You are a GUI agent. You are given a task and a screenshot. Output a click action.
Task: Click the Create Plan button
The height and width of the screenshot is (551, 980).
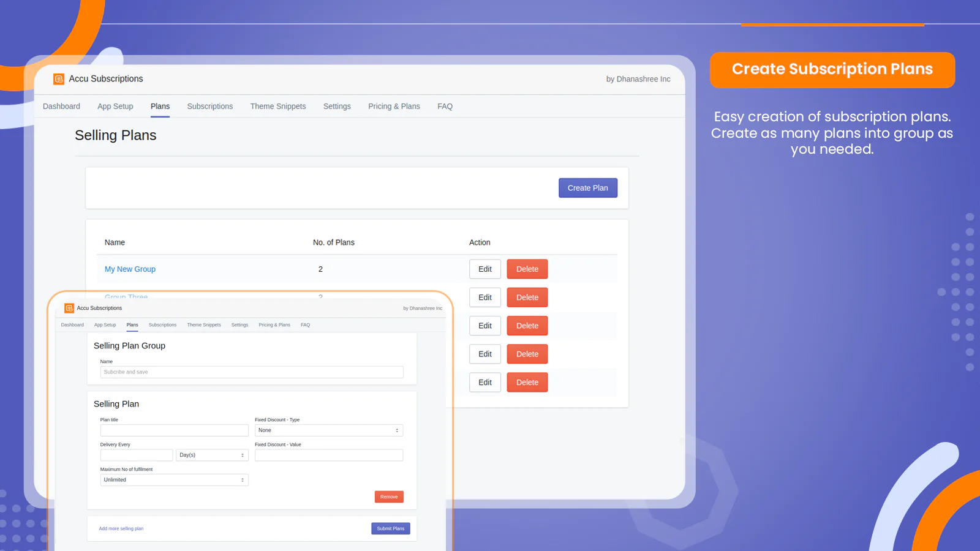(x=588, y=188)
